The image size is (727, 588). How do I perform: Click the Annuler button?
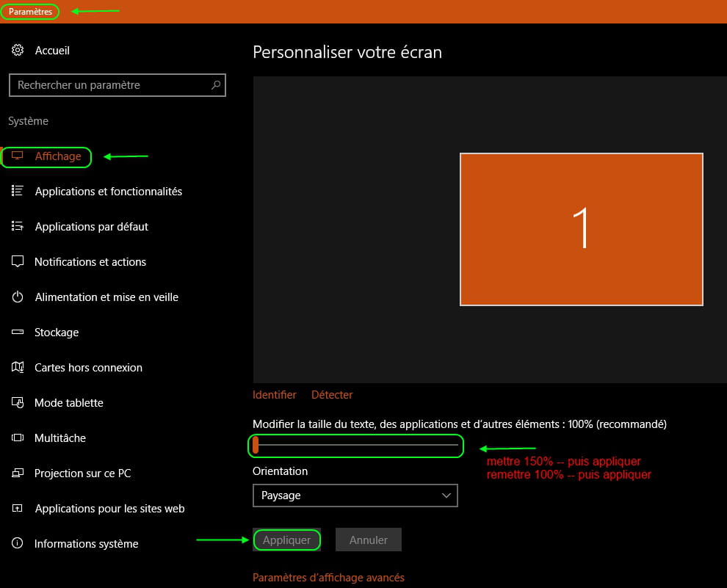point(368,540)
